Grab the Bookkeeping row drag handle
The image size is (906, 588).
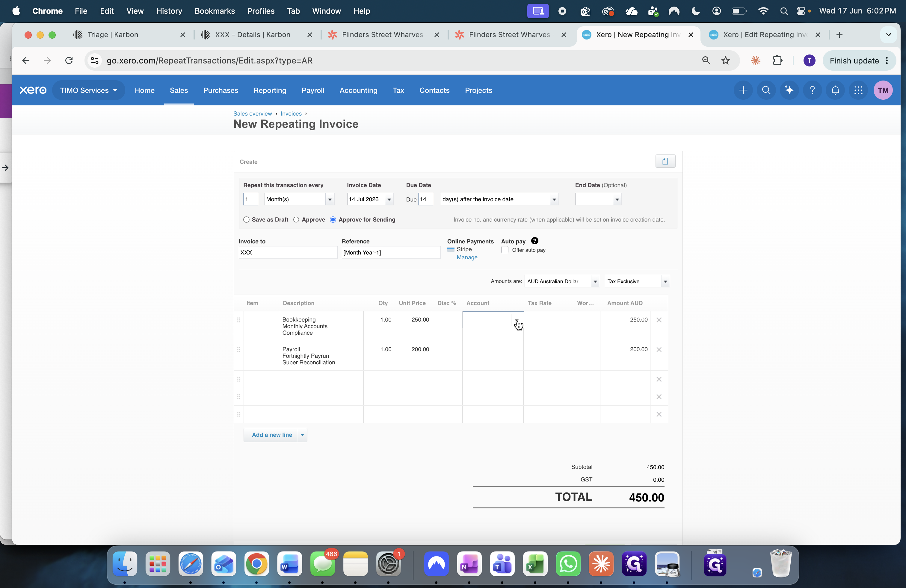(239, 320)
